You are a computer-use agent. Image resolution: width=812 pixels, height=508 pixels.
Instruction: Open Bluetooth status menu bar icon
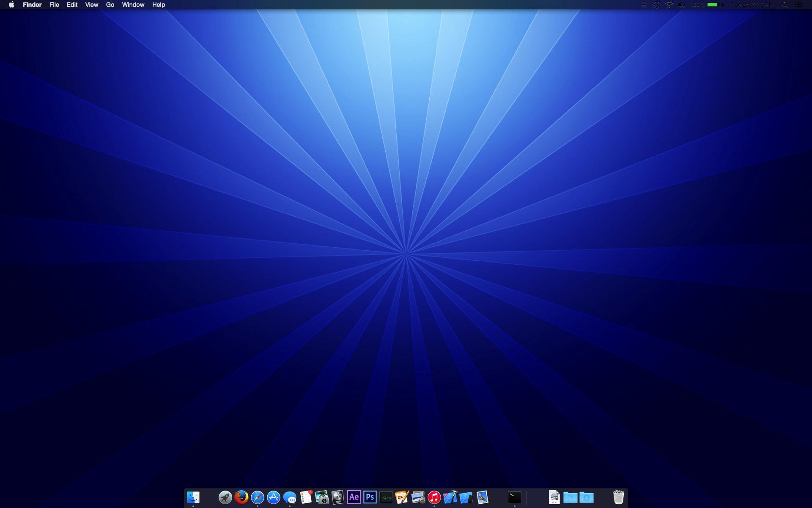pyautogui.click(x=644, y=5)
